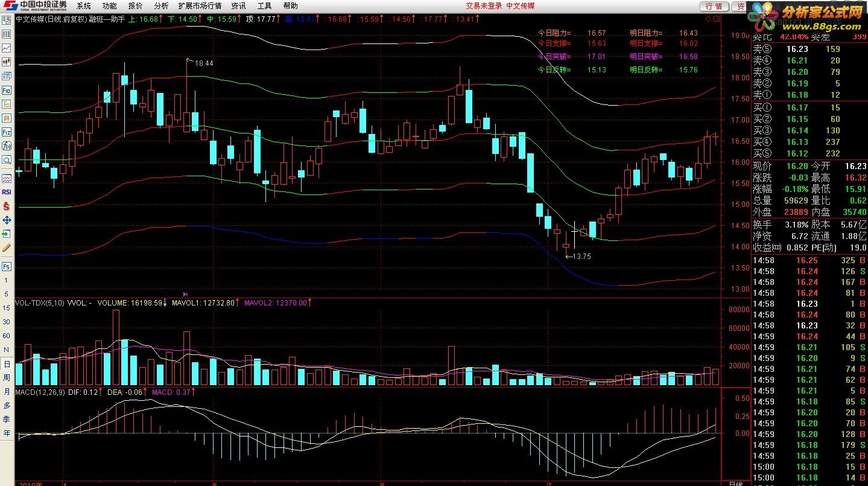Click the magnifier search icon in sidebar
868x486 pixels.
(x=7, y=160)
